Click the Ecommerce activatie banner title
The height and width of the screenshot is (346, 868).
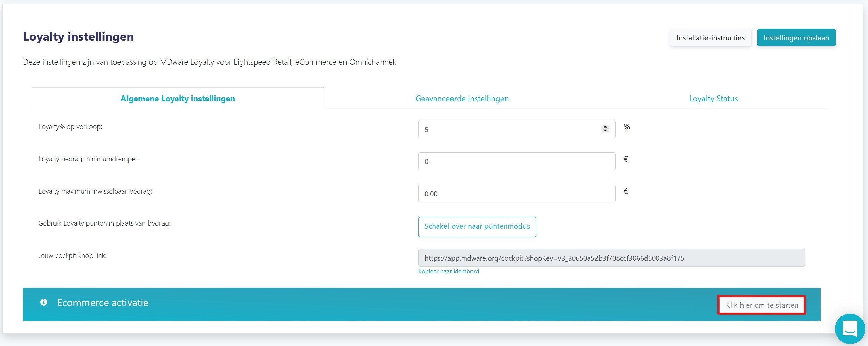(x=102, y=303)
